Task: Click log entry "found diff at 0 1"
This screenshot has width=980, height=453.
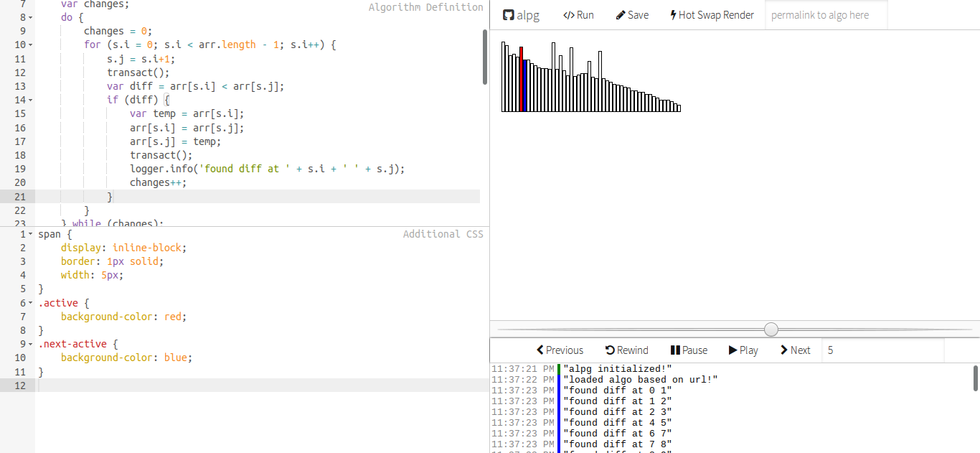Action: (617, 391)
